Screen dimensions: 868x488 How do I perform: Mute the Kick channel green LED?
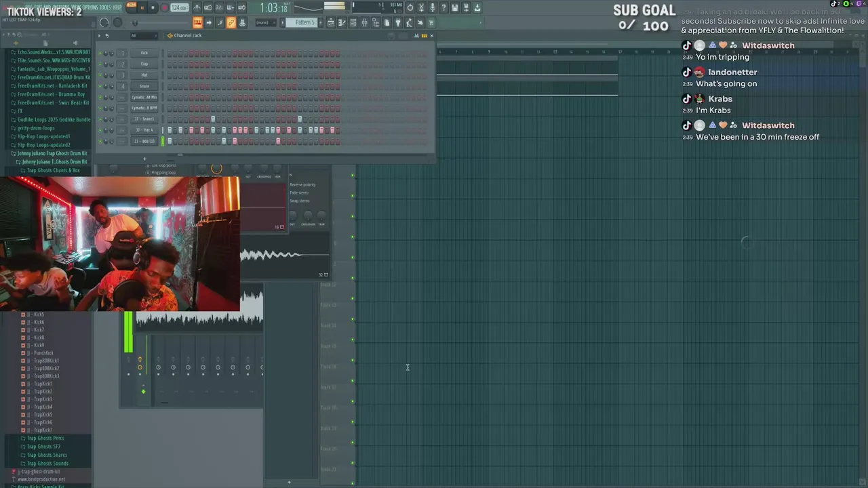pos(100,53)
